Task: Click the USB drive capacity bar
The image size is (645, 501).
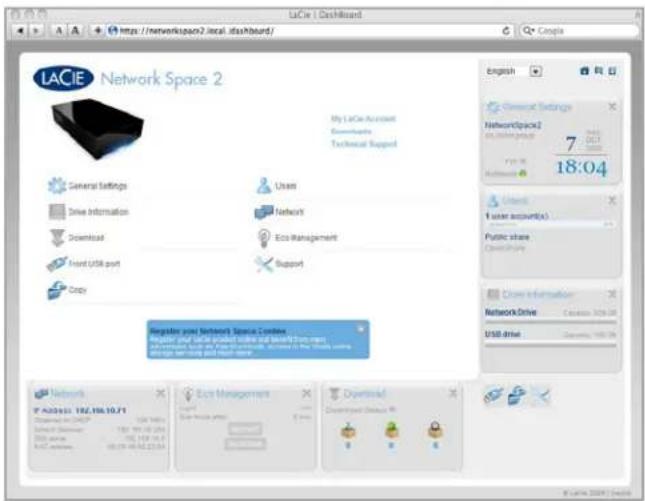Action: [550, 346]
